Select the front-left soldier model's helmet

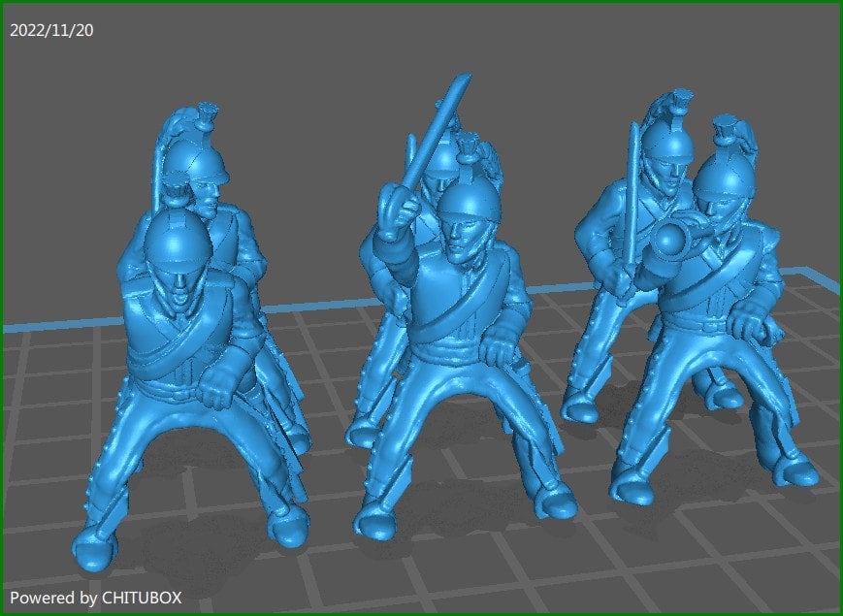(172, 239)
